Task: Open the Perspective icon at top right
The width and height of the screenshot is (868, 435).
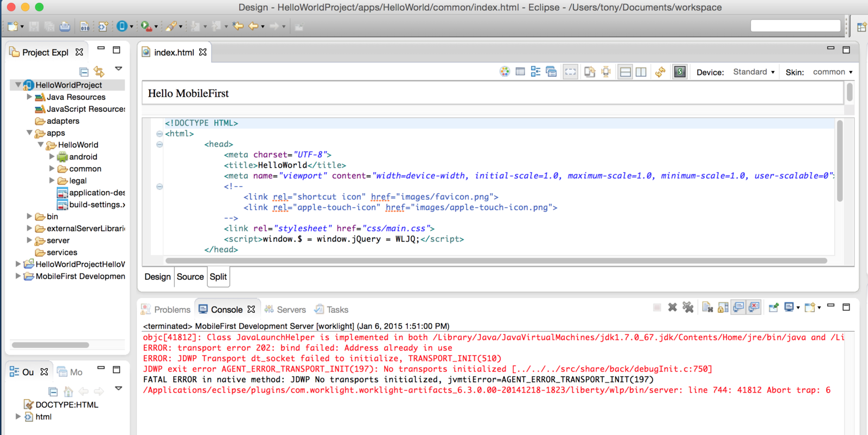Action: coord(861,27)
